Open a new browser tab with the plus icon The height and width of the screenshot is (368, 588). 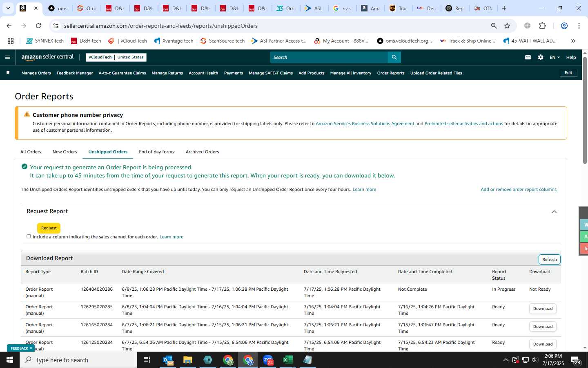pyautogui.click(x=504, y=8)
